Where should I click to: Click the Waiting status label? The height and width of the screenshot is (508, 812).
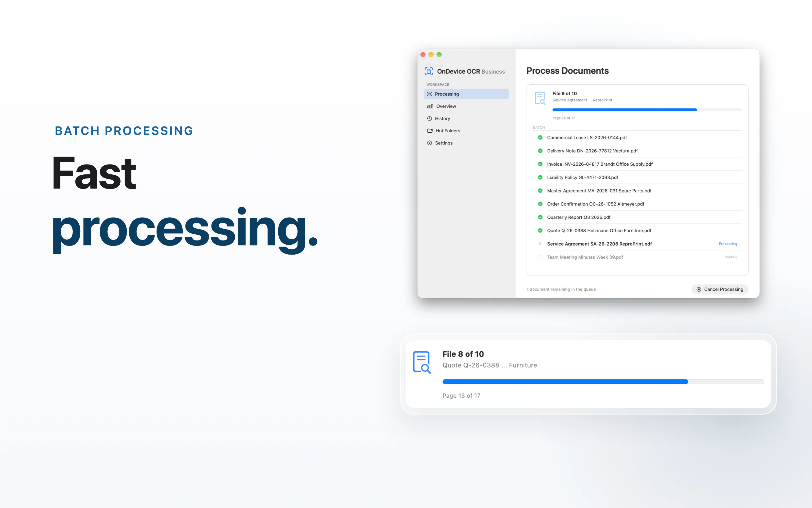[x=731, y=257]
